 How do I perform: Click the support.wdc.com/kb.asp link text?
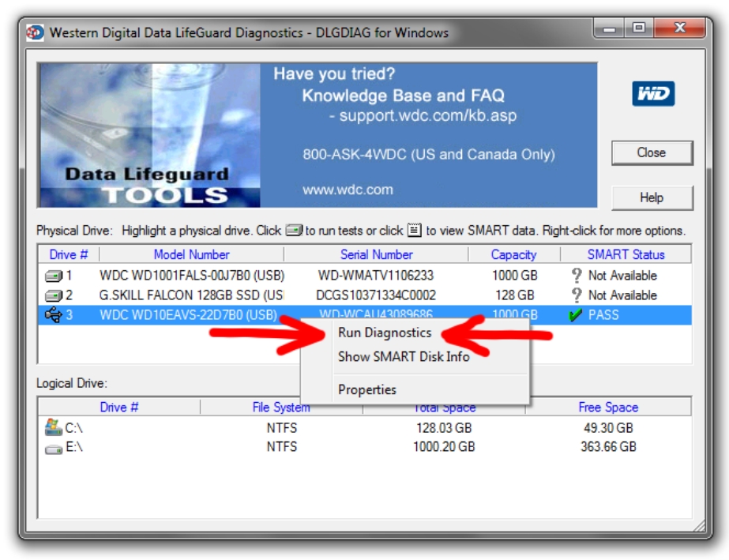point(428,115)
